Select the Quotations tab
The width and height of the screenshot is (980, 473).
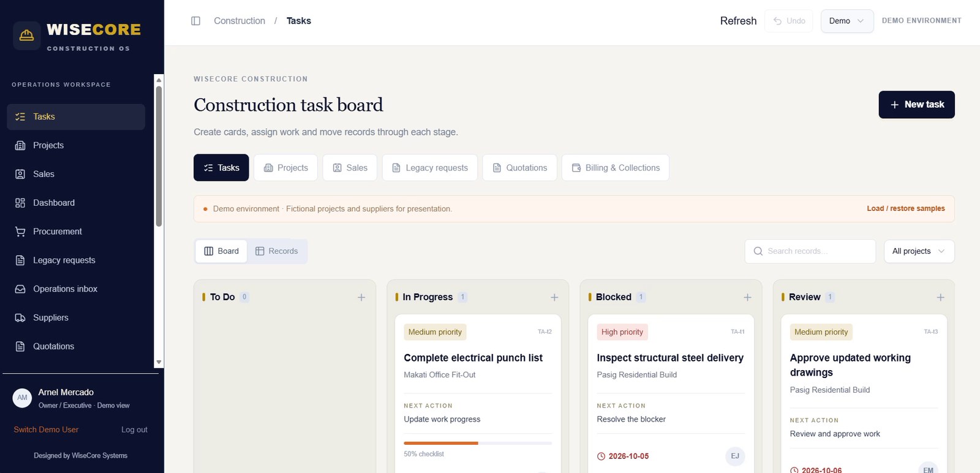click(x=520, y=168)
